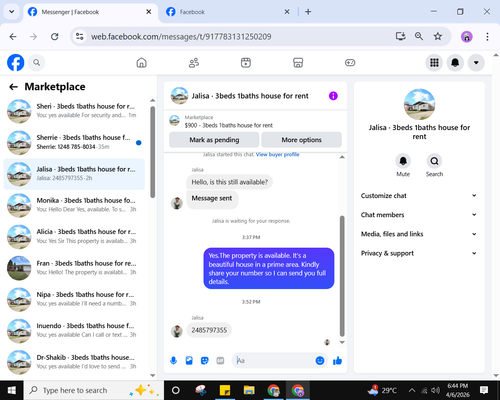Click the Mark as pending button
The width and height of the screenshot is (500, 400).
(214, 140)
